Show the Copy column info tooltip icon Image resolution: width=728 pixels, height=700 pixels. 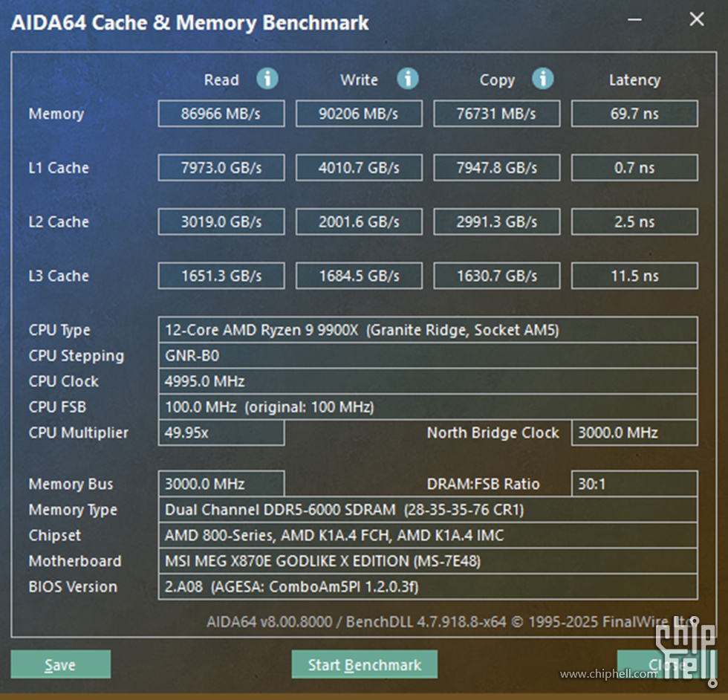coord(543,79)
